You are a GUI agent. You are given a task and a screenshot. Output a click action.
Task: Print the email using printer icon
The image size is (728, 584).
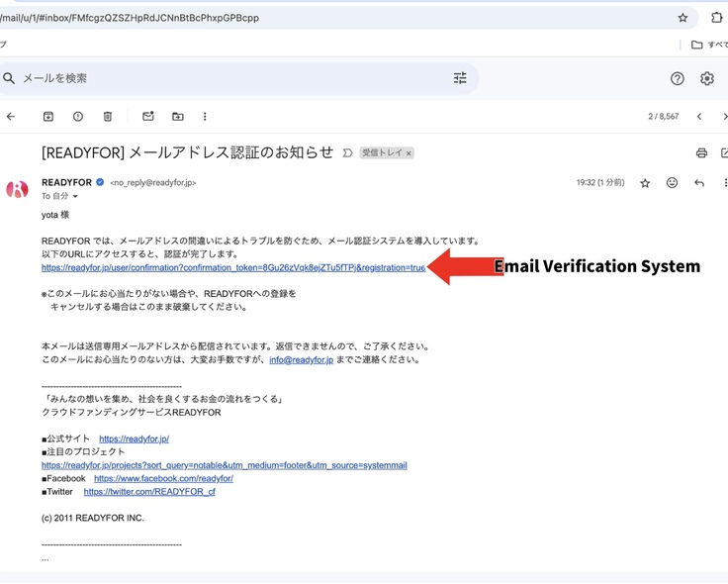pyautogui.click(x=701, y=153)
